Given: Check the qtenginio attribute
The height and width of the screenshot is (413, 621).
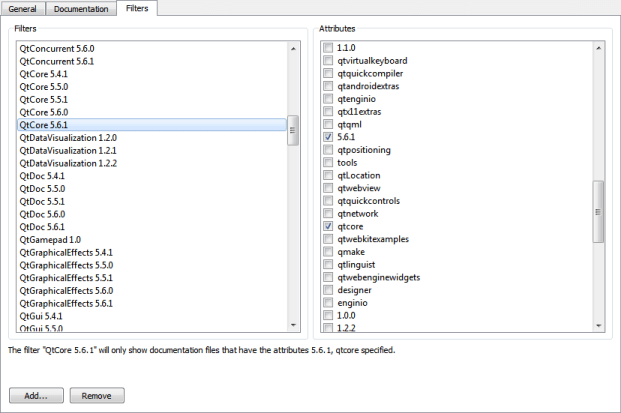Looking at the screenshot, I should (328, 99).
